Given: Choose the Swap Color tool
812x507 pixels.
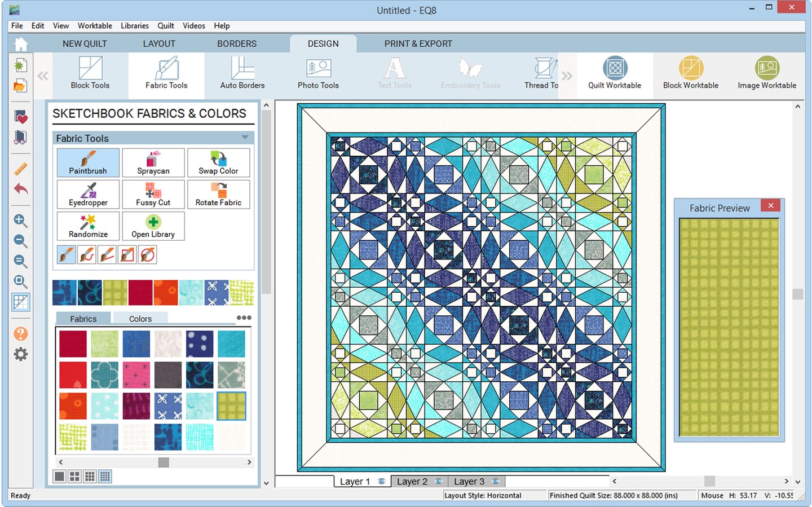Looking at the screenshot, I should [218, 163].
